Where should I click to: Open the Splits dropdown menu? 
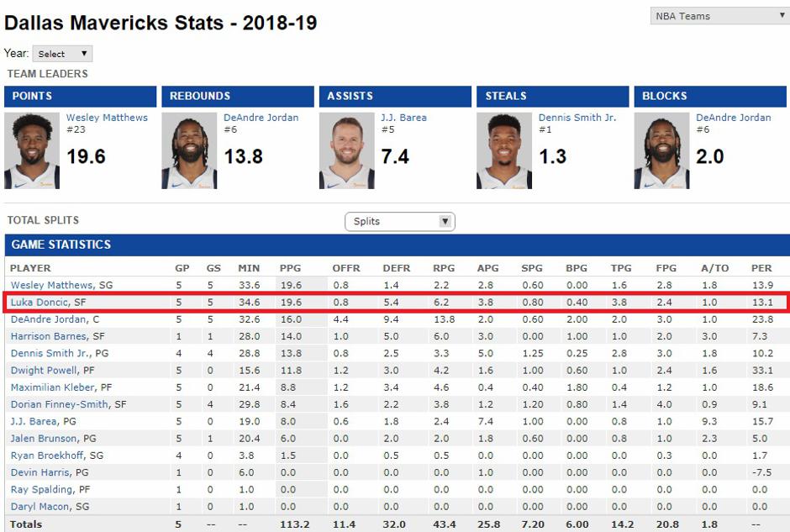click(x=399, y=222)
